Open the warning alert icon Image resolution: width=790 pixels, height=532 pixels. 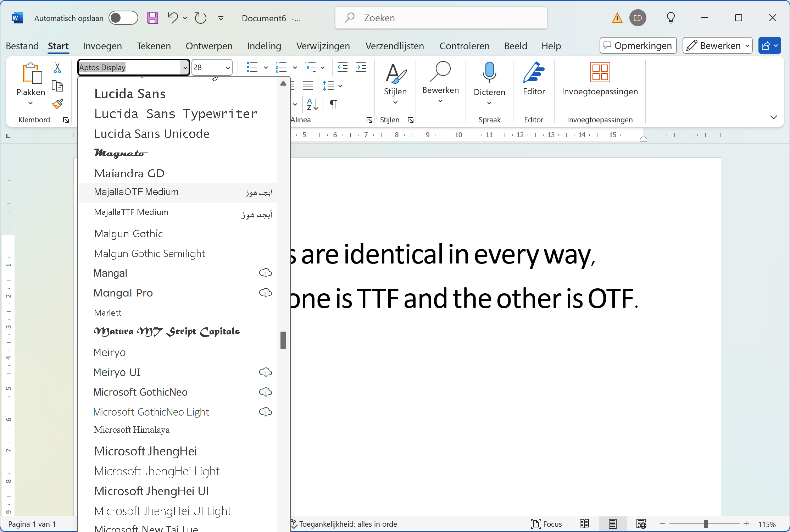tap(617, 18)
